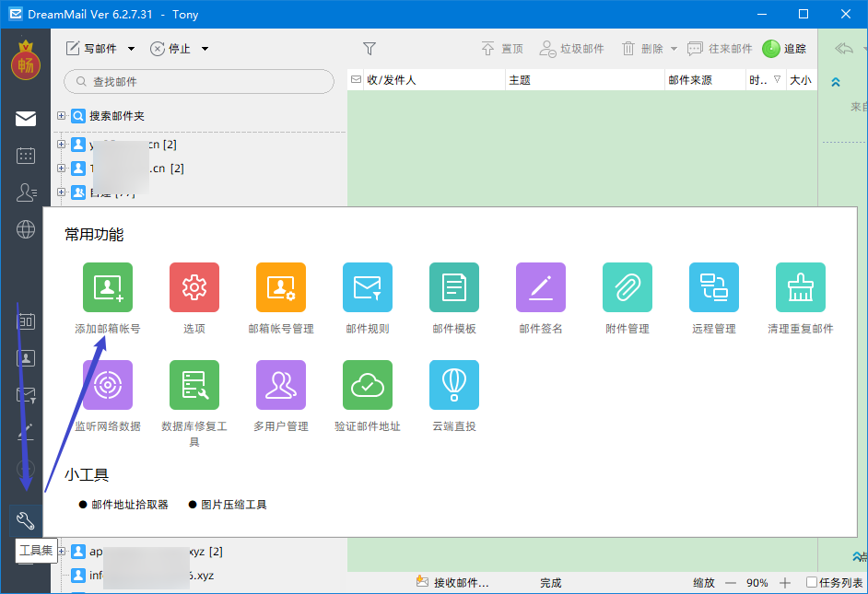The width and height of the screenshot is (868, 594).
Task: Sort by the 主题 column header
Action: [584, 80]
